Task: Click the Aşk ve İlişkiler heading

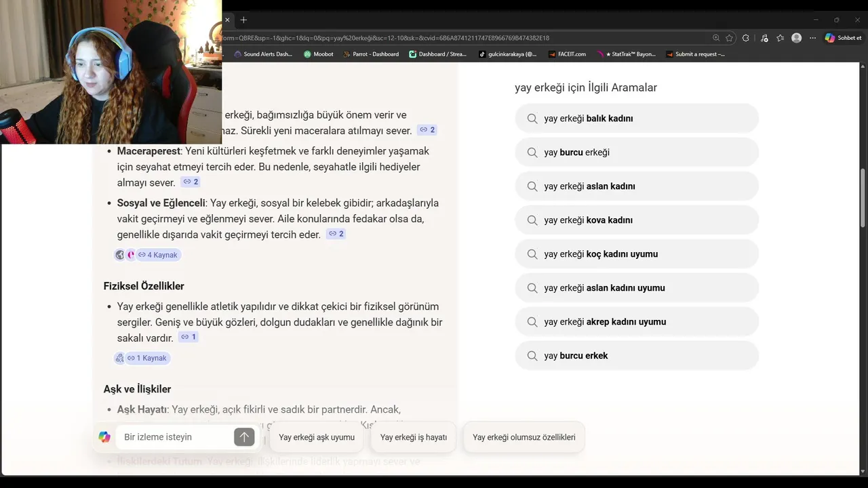Action: click(137, 389)
